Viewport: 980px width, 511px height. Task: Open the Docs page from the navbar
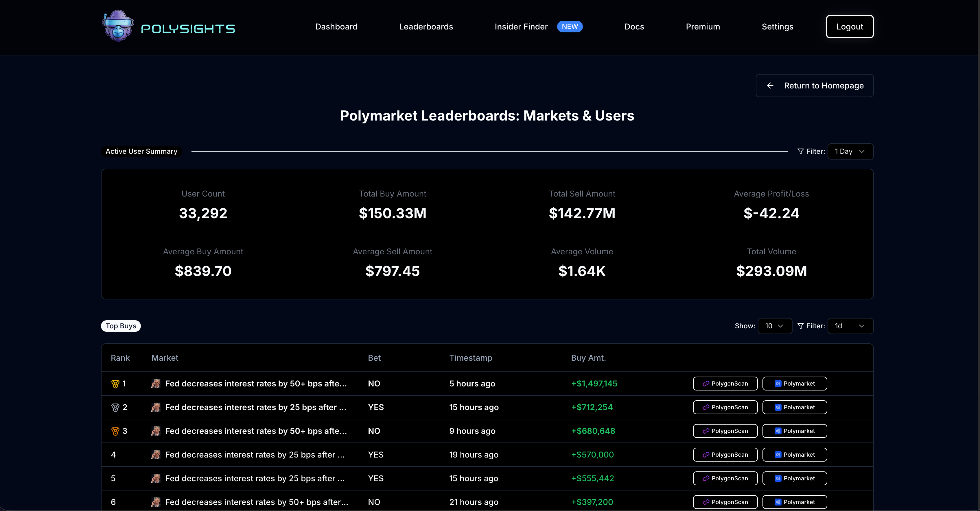click(634, 27)
